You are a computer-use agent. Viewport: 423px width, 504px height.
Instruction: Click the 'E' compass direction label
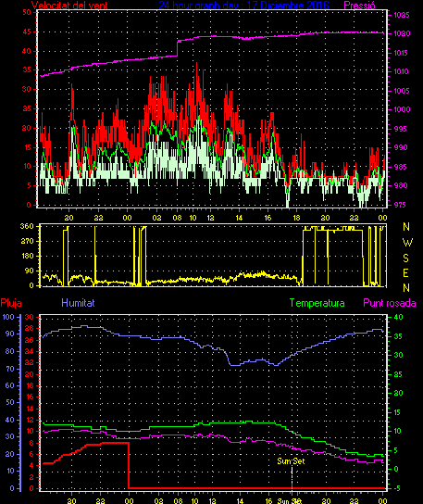405,273
